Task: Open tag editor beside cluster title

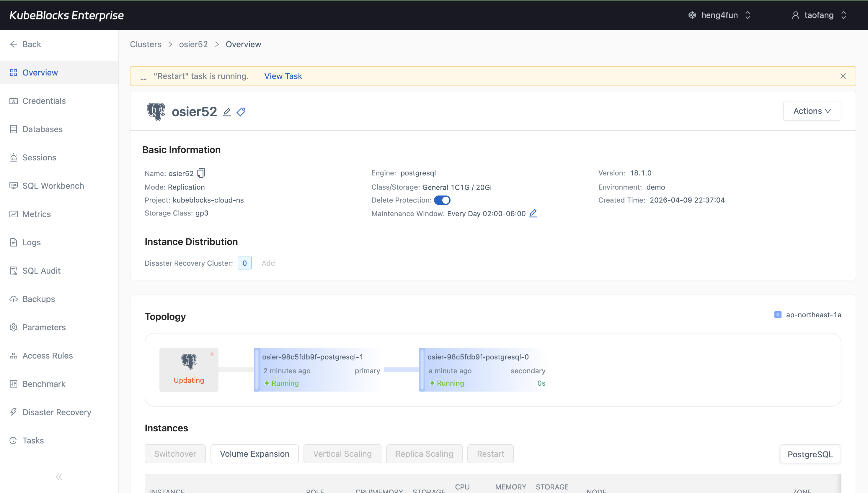Action: (x=241, y=111)
